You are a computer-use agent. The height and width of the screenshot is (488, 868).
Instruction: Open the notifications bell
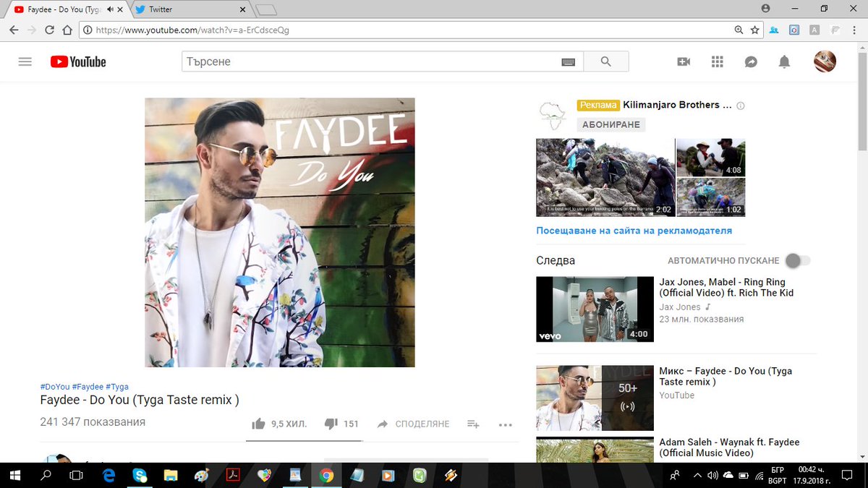[784, 62]
